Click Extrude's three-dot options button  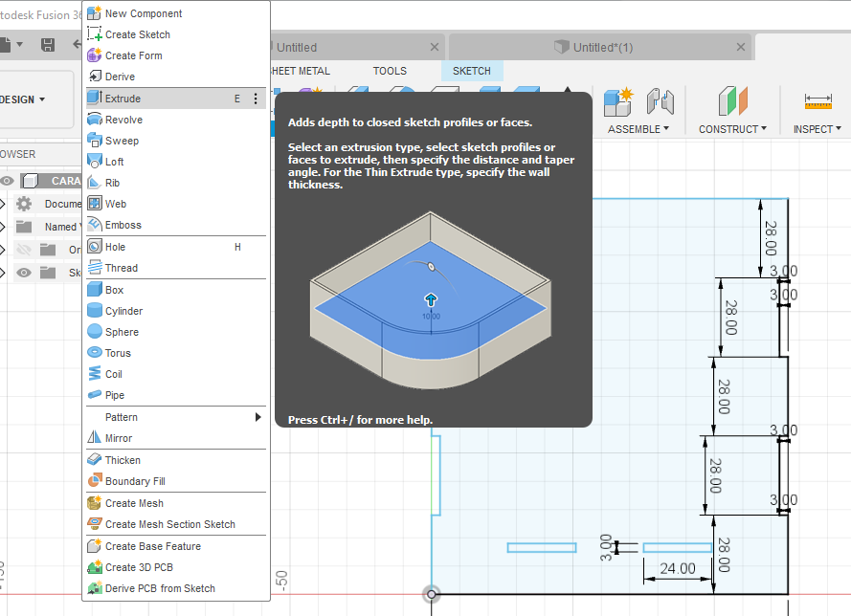(256, 99)
